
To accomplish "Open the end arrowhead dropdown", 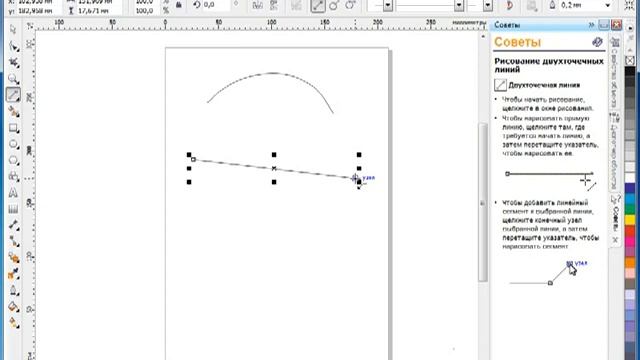I will [488, 5].
